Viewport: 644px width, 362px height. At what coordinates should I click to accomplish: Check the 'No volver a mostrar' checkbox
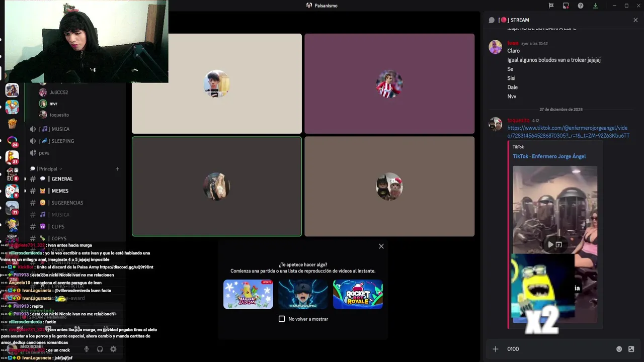(x=282, y=319)
